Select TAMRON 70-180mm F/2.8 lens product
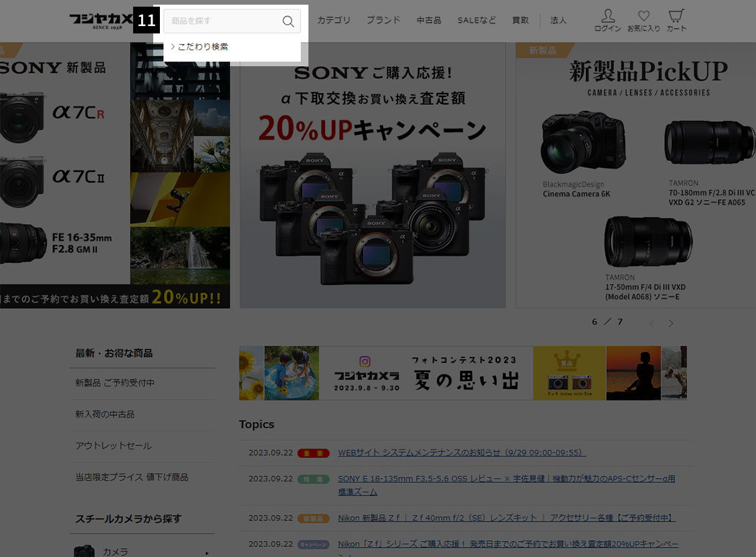 pos(710,163)
